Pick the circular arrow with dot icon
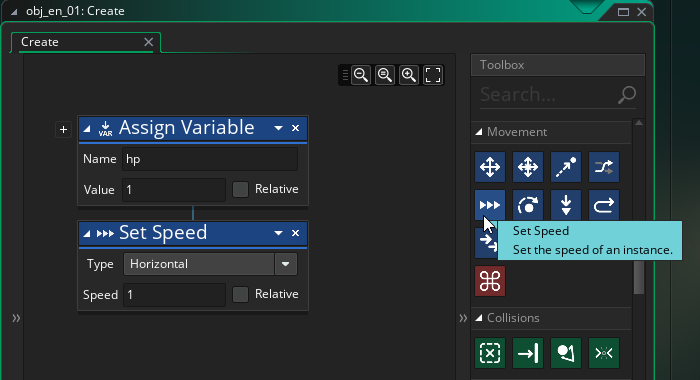The height and width of the screenshot is (380, 700). 528,205
